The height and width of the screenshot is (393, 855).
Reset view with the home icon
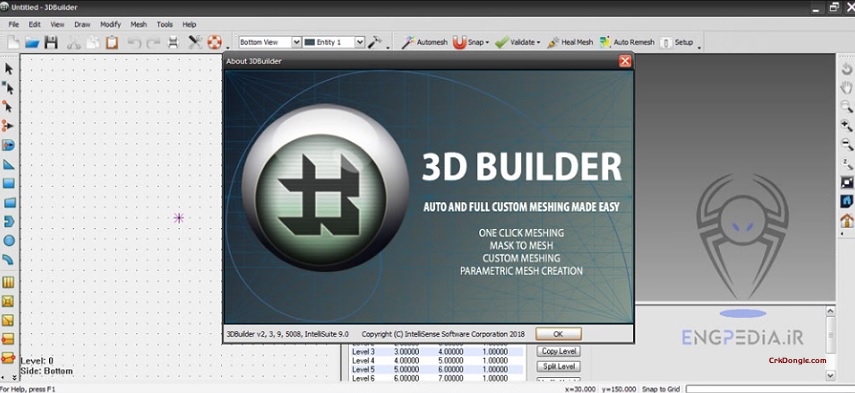846,220
